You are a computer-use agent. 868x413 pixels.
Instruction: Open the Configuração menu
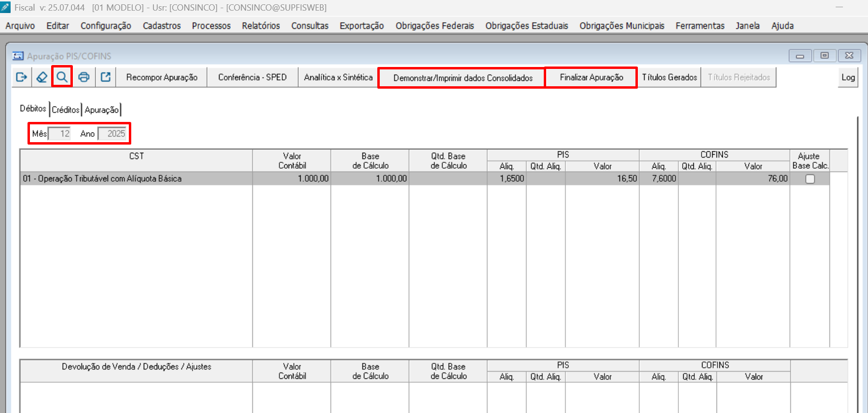point(106,26)
